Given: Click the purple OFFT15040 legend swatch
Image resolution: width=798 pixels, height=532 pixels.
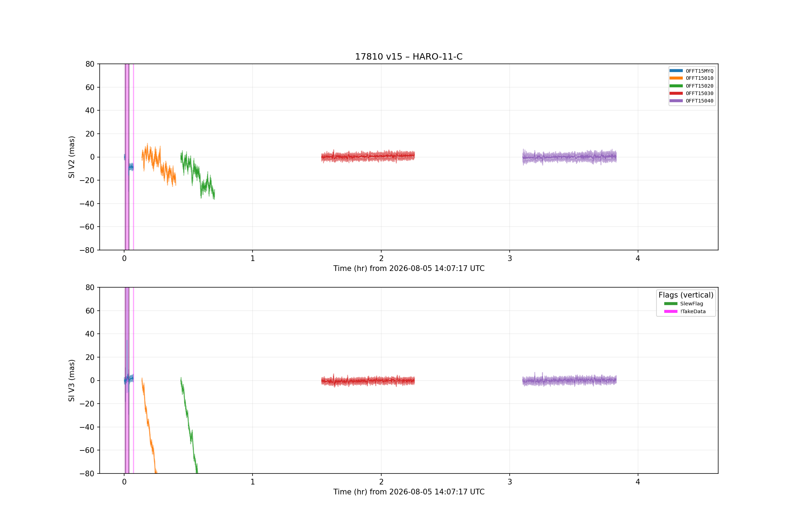Looking at the screenshot, I should (676, 101).
